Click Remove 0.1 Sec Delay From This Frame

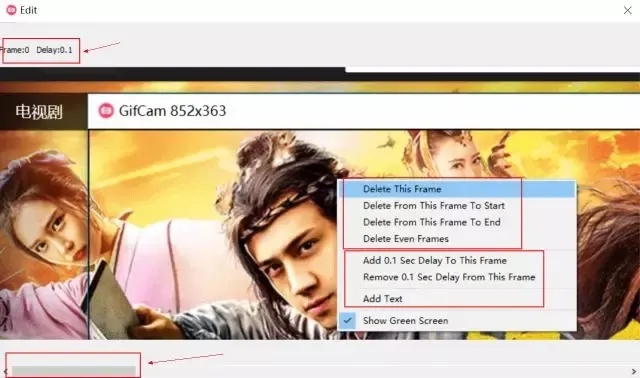coord(457,277)
